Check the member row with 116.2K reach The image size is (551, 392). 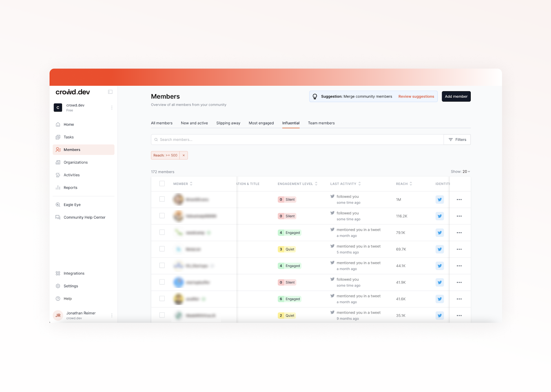click(x=162, y=216)
